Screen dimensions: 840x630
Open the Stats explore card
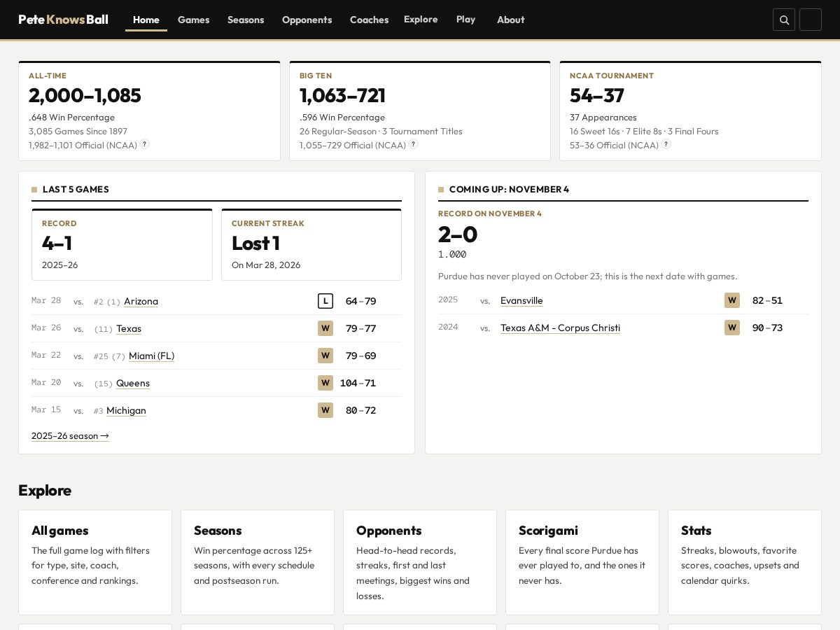click(745, 563)
